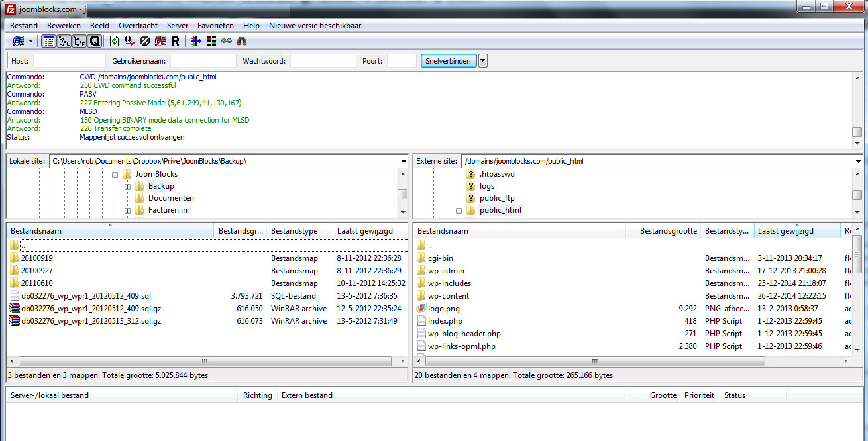Open recursive file search binoculars
868x441 pixels.
pyautogui.click(x=242, y=41)
